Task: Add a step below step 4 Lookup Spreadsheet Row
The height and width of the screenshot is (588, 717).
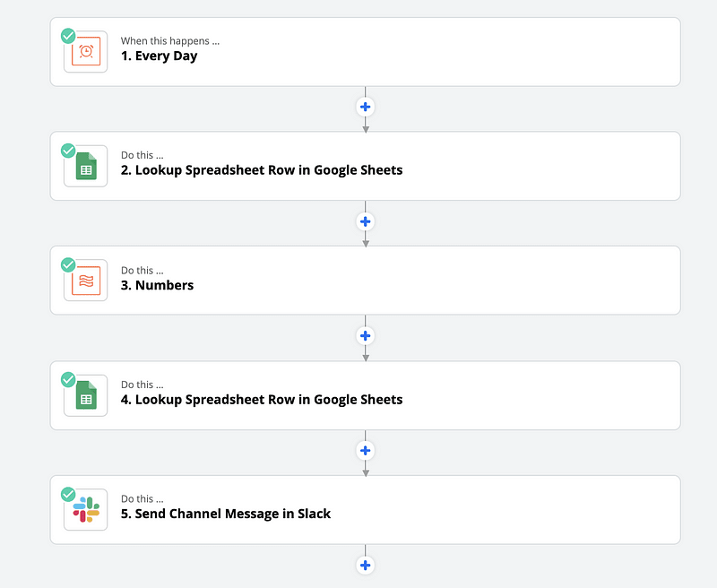Action: tap(366, 451)
